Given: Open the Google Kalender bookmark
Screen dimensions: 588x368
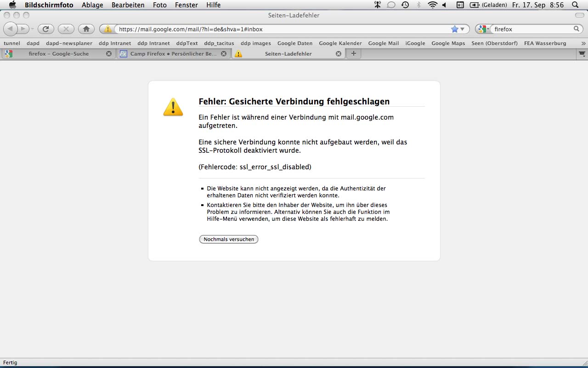Looking at the screenshot, I should 340,43.
